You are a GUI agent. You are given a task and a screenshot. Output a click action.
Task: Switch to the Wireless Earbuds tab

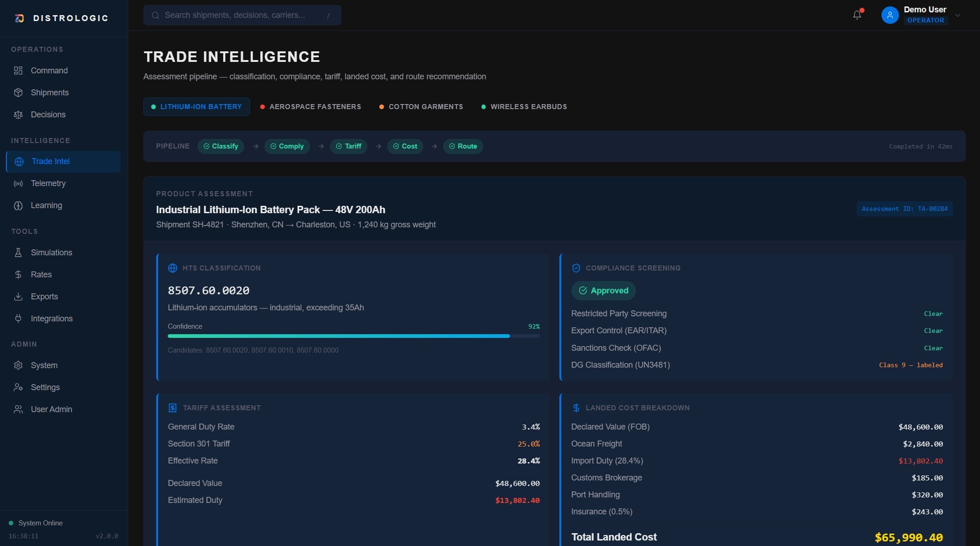pyautogui.click(x=524, y=107)
